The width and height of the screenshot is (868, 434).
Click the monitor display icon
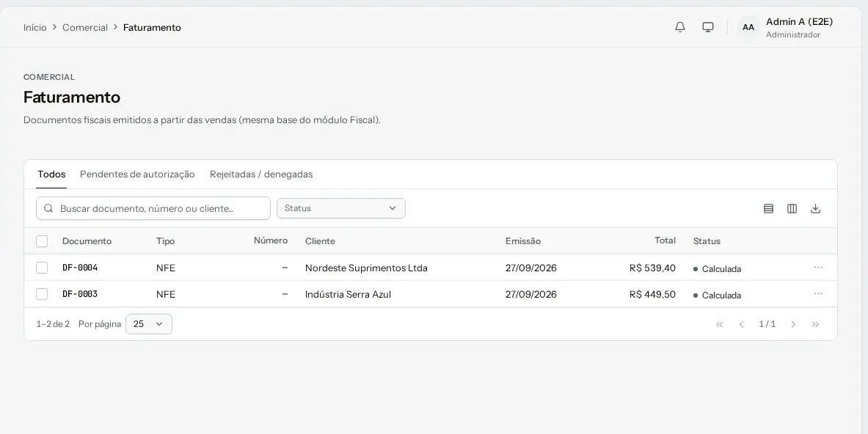(x=708, y=27)
